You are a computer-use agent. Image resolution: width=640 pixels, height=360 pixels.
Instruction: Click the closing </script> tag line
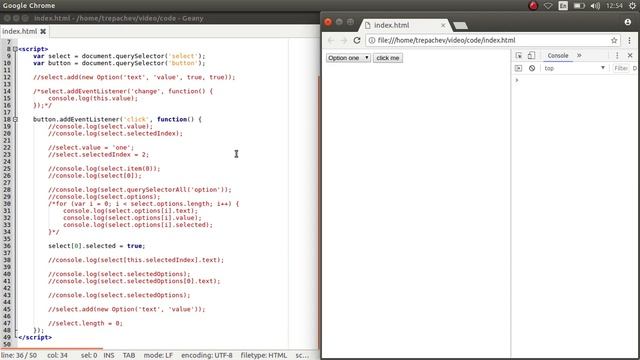(x=35, y=337)
